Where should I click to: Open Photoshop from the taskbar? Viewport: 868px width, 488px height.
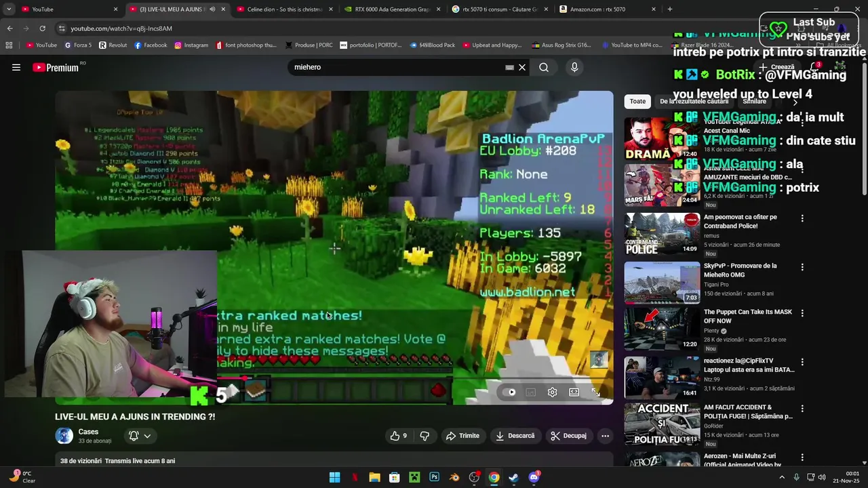coord(434,478)
